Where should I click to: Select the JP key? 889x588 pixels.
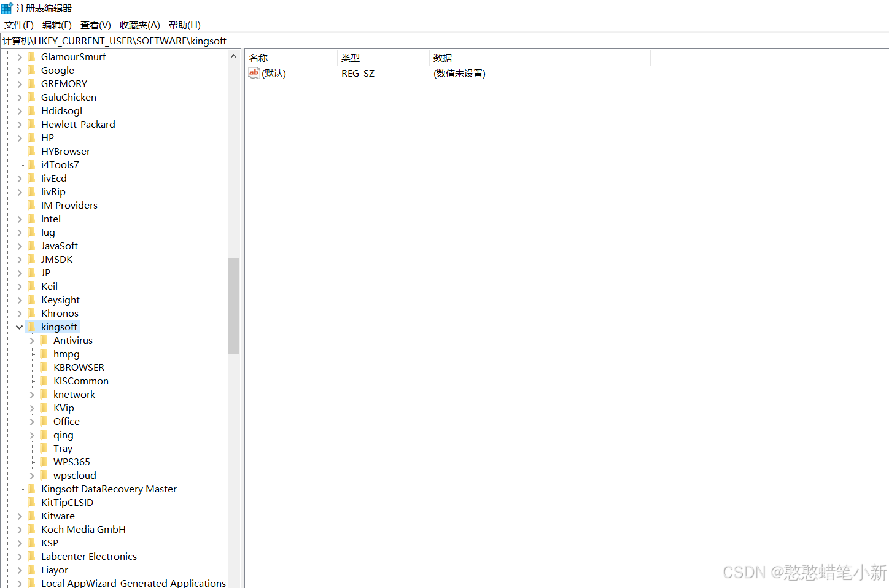[x=46, y=273]
